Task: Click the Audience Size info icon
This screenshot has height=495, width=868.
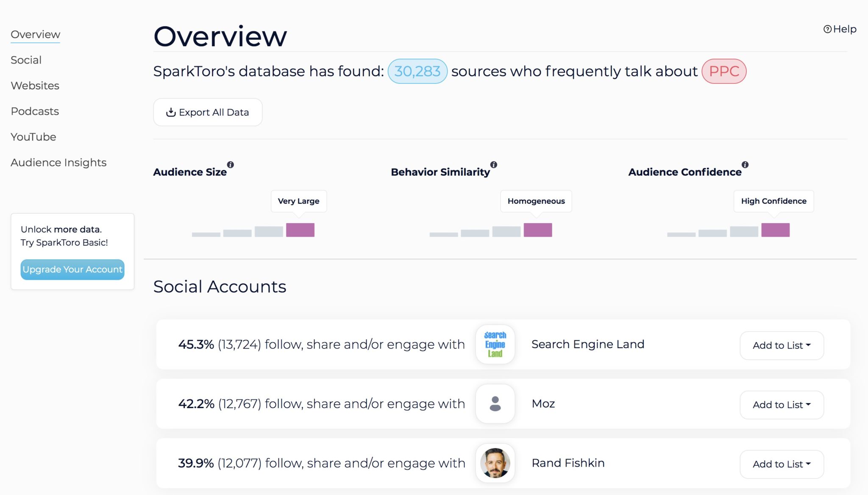Action: point(231,165)
